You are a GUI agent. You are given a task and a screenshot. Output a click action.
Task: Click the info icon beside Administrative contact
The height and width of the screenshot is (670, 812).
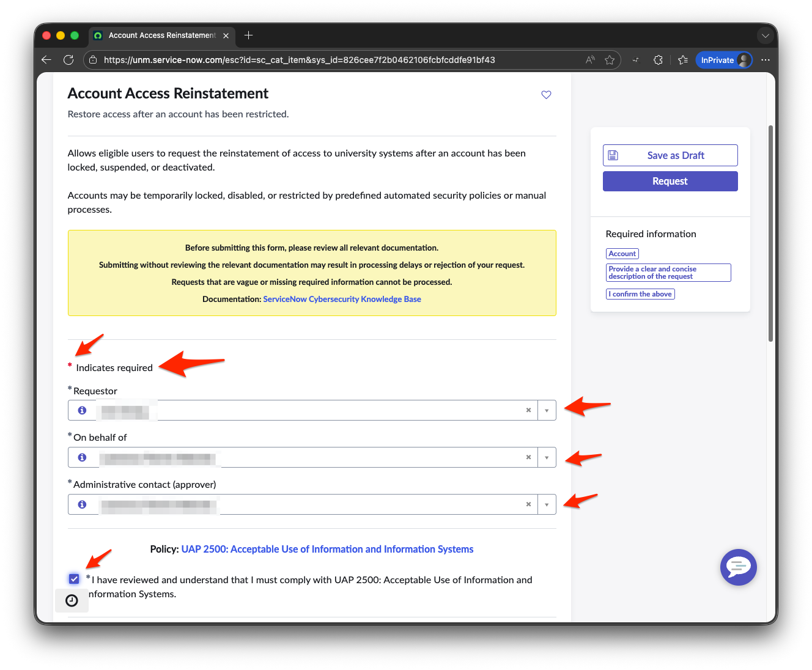(82, 504)
